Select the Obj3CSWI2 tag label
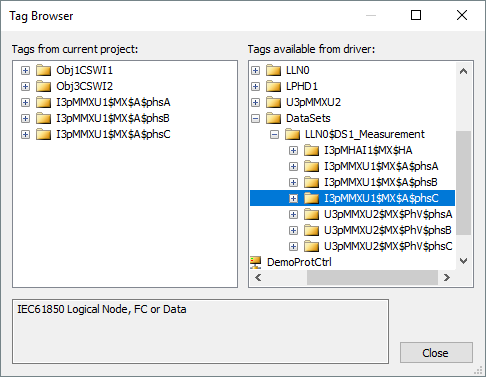This screenshot has width=486, height=377. (x=85, y=87)
